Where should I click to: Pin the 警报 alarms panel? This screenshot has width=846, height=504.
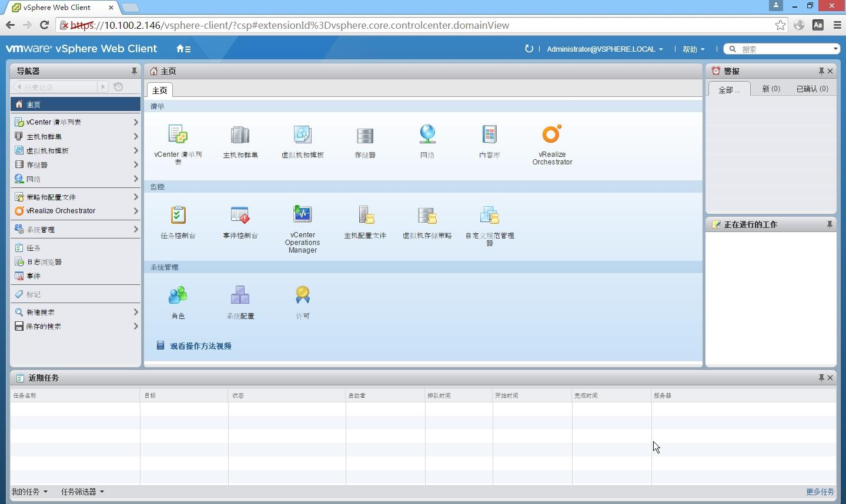coord(821,71)
